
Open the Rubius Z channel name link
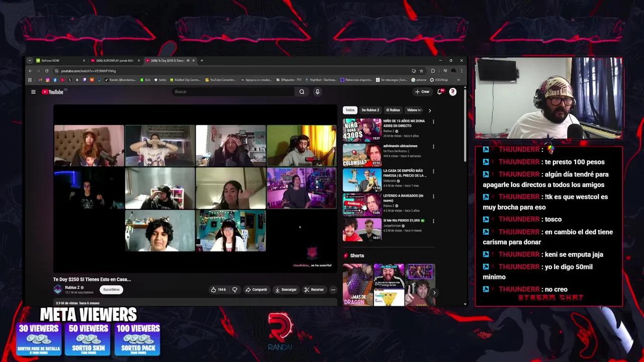click(x=72, y=288)
